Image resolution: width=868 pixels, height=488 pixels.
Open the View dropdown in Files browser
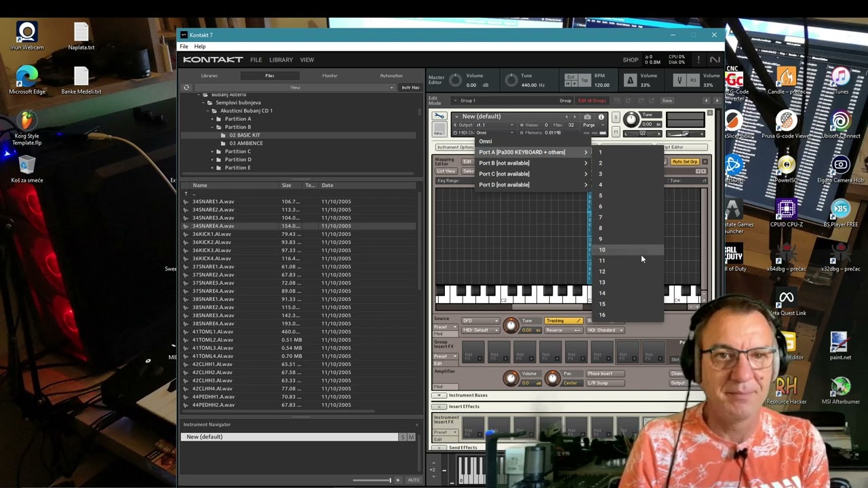pyautogui.click(x=295, y=87)
